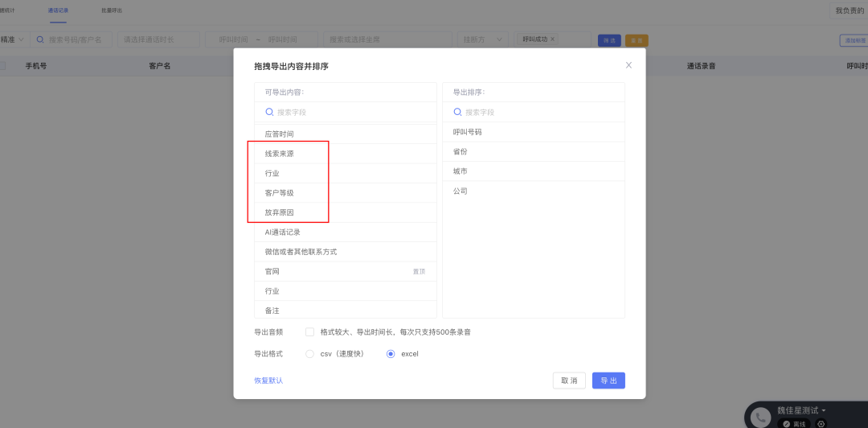Expand the 精准 search mode dropdown
The width and height of the screenshot is (868, 428).
[12, 39]
